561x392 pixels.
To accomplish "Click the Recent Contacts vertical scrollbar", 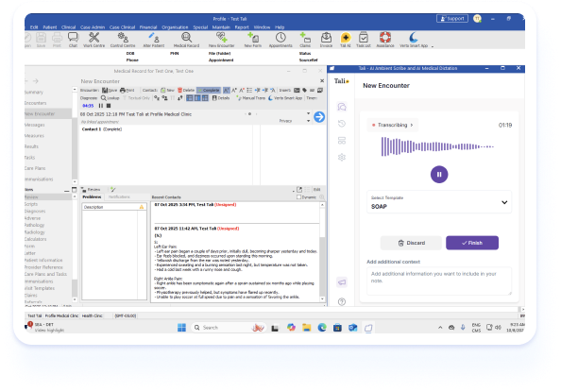I will point(322,252).
